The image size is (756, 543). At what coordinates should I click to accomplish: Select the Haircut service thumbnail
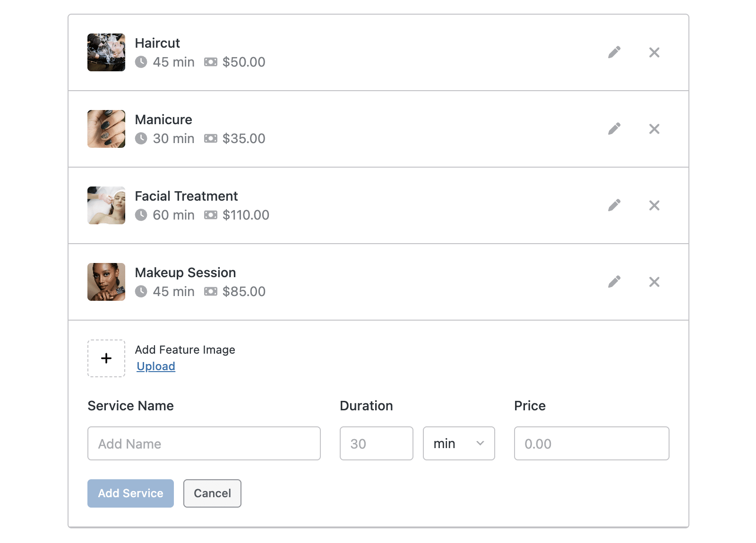click(106, 52)
